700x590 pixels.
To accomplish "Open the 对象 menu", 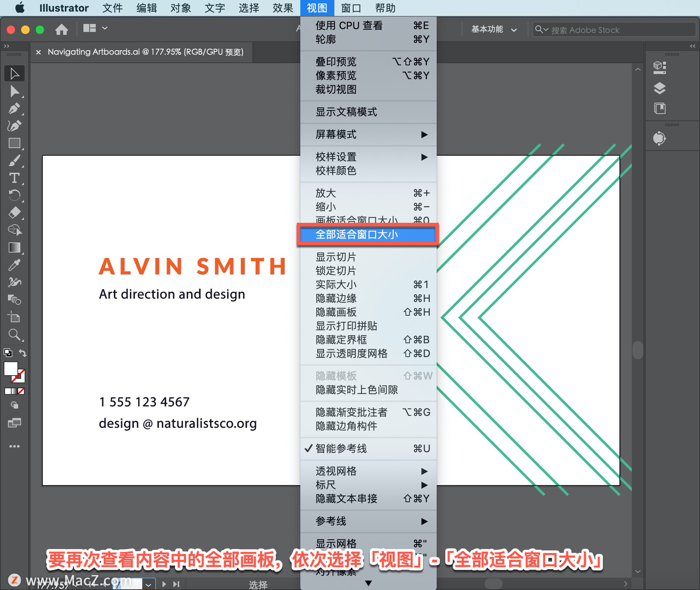I will pos(181,8).
